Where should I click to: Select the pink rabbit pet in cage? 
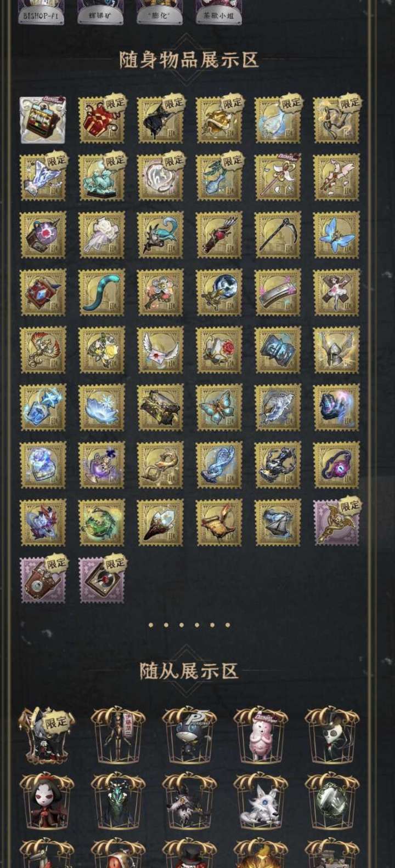pos(261,734)
